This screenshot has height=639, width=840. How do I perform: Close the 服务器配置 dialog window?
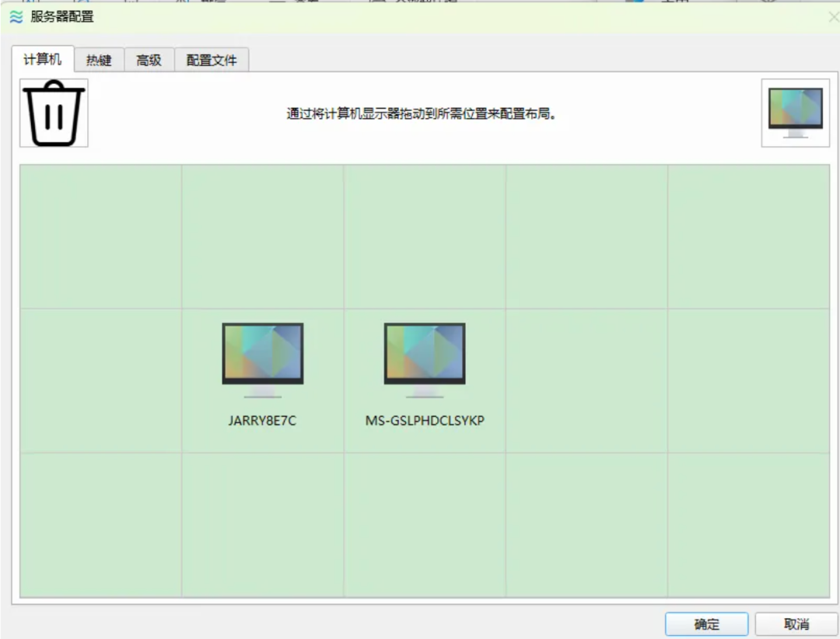point(833,17)
